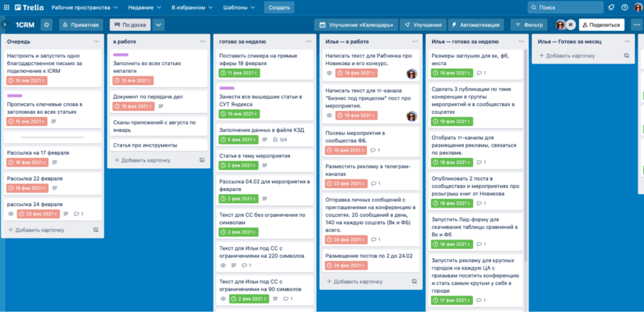Star the 1CRM board

pos(47,24)
